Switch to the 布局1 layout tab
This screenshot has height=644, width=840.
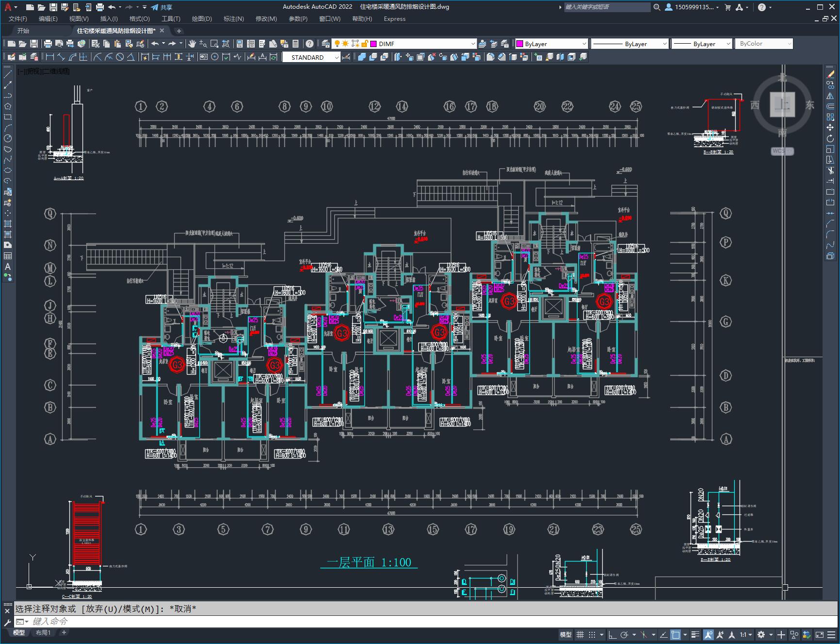[x=43, y=632]
